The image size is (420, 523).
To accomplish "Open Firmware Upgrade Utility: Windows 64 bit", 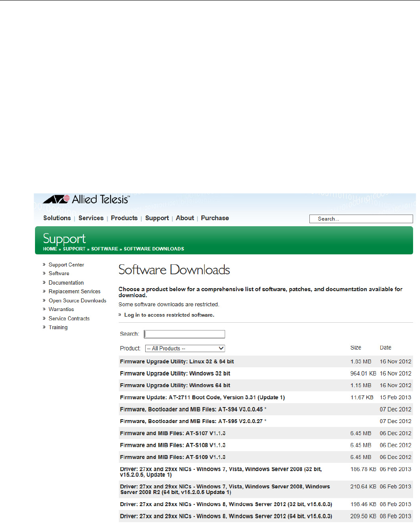I will pyautogui.click(x=175, y=385).
